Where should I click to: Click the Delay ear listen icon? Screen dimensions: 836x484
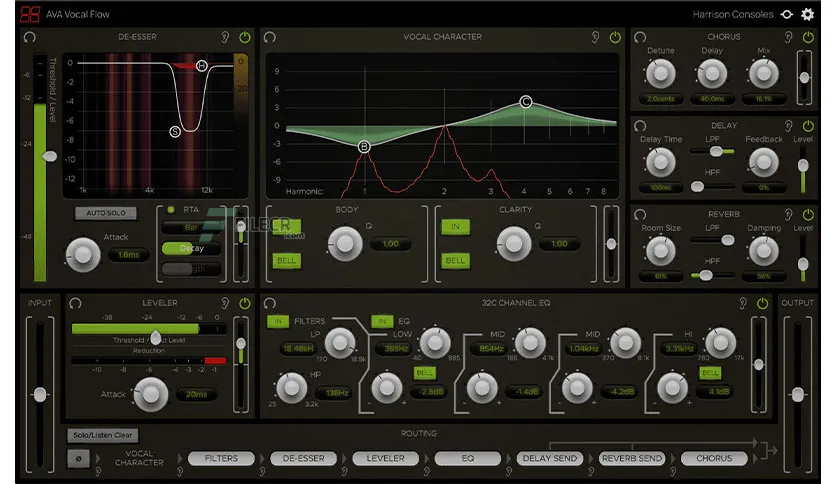[788, 125]
